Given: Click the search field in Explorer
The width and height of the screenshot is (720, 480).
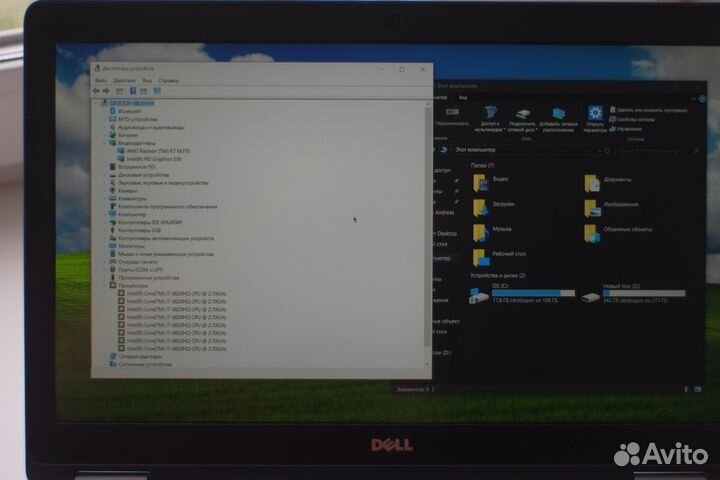Looking at the screenshot, I should click(658, 150).
